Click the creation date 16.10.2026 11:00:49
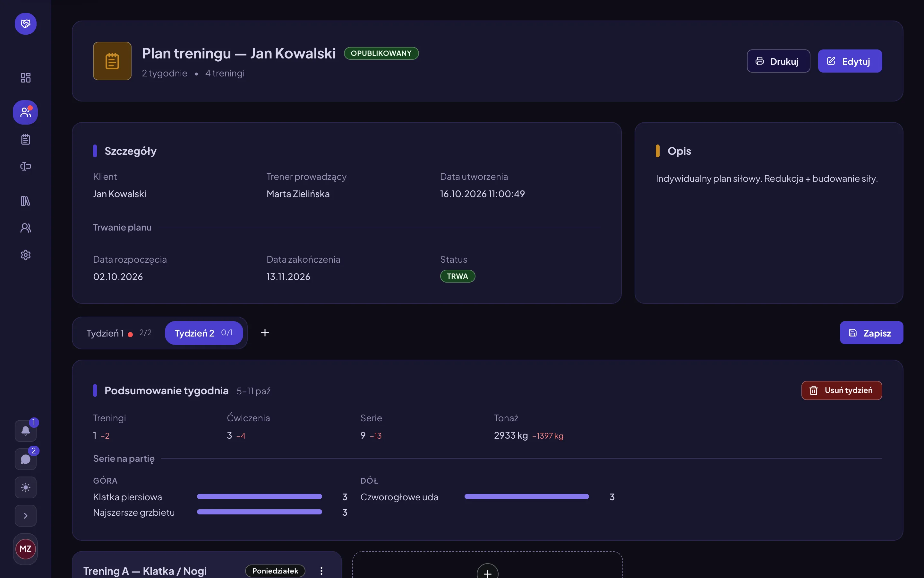Screen dimensions: 924x578 [x=482, y=194]
